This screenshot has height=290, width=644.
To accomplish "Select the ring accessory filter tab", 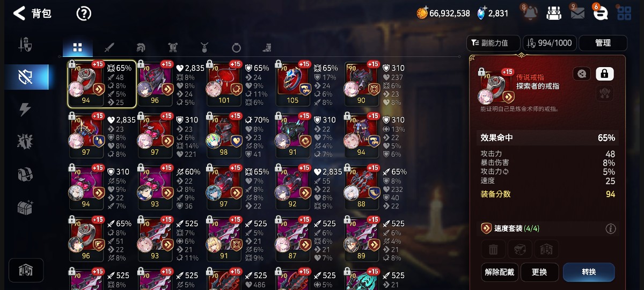I will [236, 48].
